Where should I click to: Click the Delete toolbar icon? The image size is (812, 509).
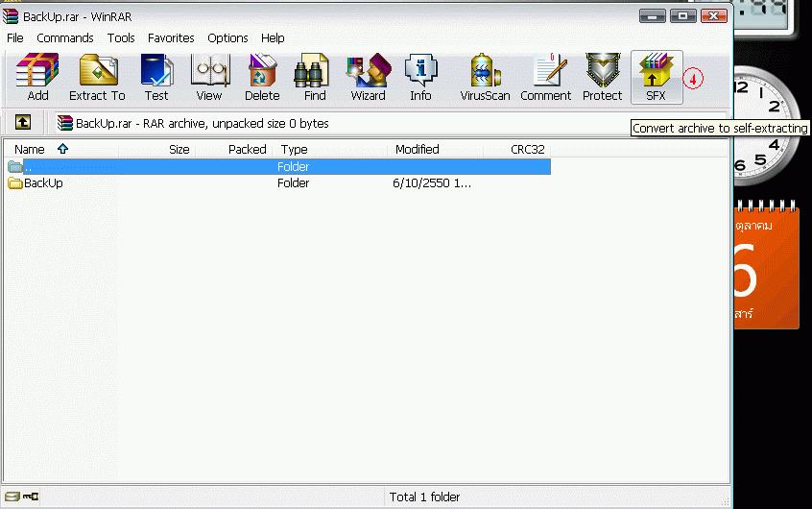[x=262, y=78]
